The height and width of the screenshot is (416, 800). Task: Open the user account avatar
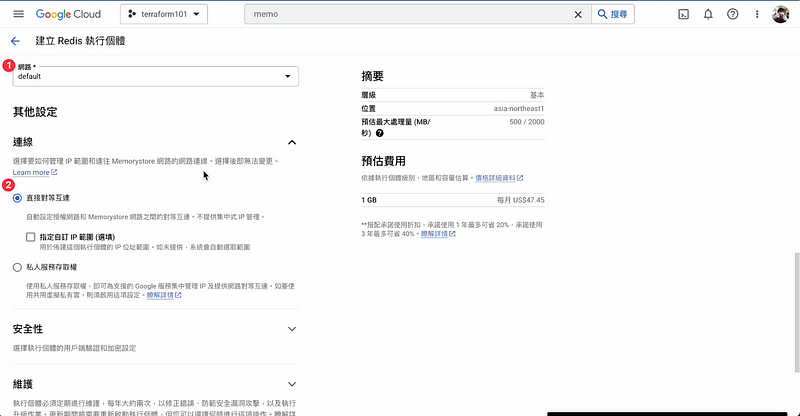[781, 14]
